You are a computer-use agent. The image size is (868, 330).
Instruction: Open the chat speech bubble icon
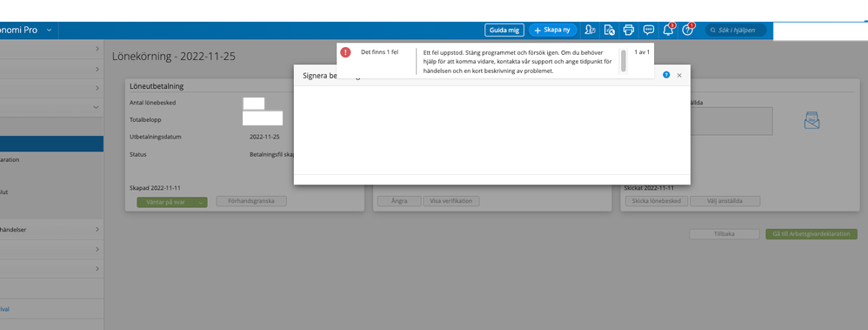tap(648, 30)
